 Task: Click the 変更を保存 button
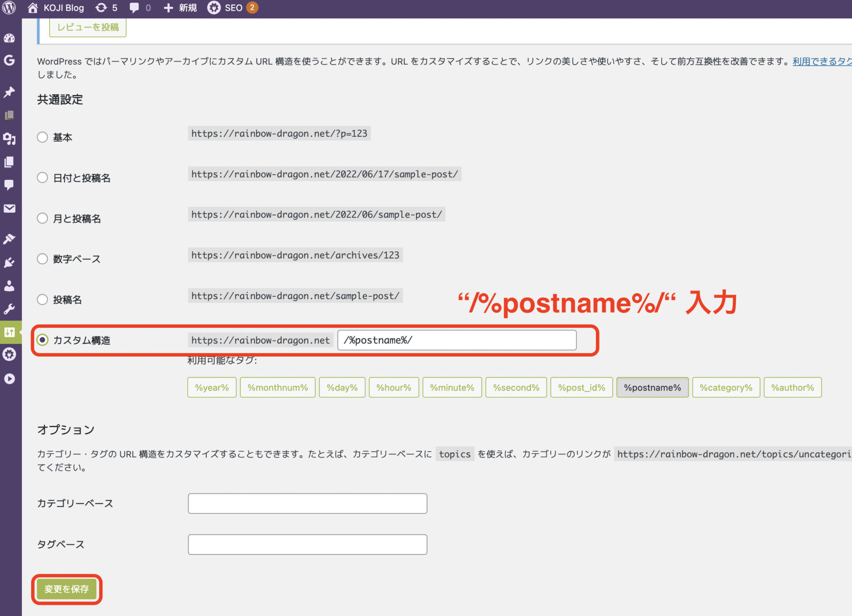click(67, 589)
